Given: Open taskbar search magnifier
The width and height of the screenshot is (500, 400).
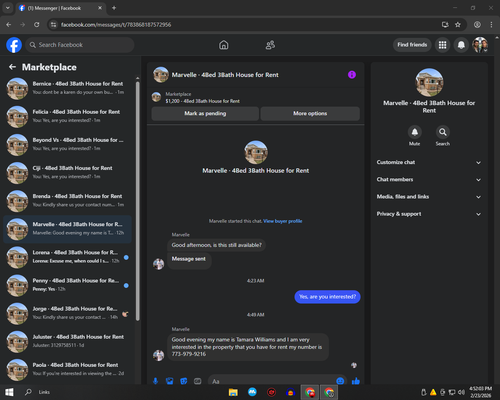Looking at the screenshot, I should pos(29,392).
